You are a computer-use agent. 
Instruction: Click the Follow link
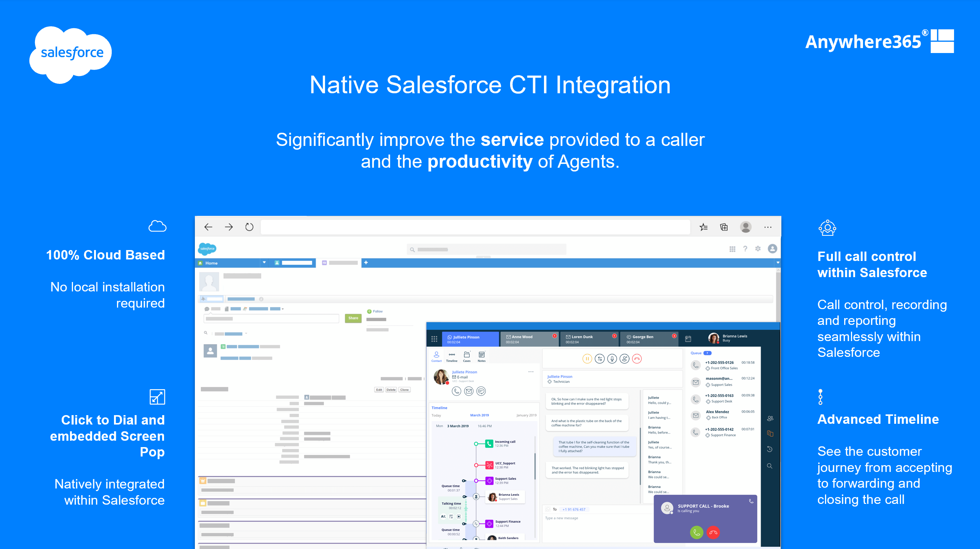(375, 311)
